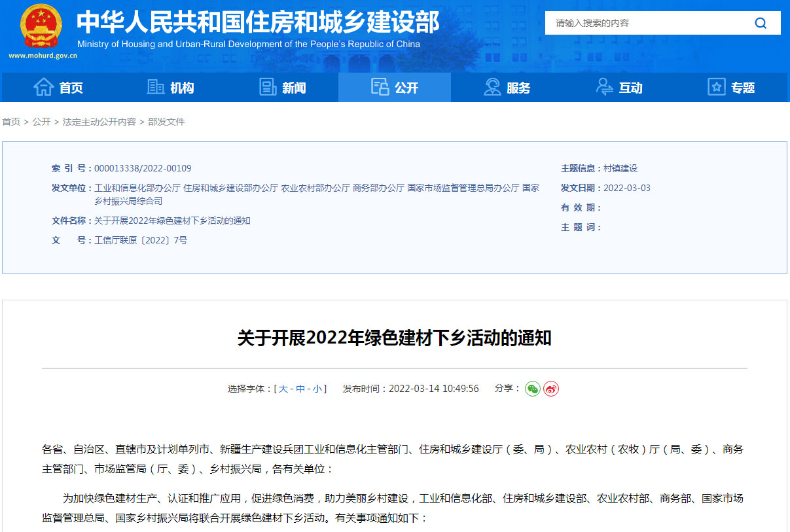Click the person icon beside 服务

tap(492, 87)
